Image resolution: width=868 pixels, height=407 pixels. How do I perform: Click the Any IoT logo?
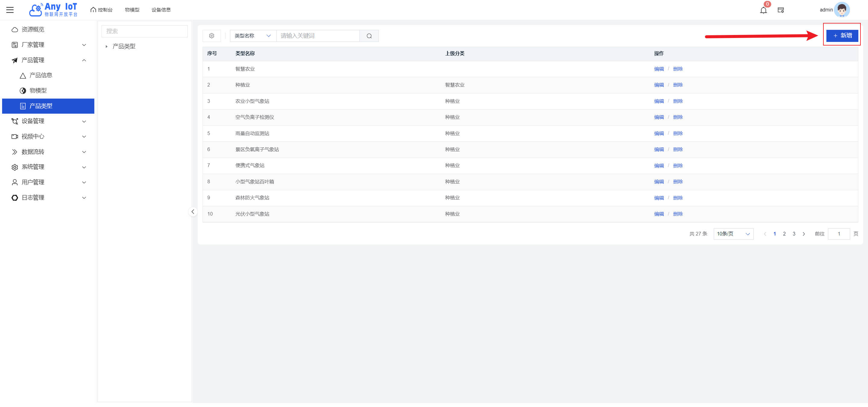(x=53, y=10)
